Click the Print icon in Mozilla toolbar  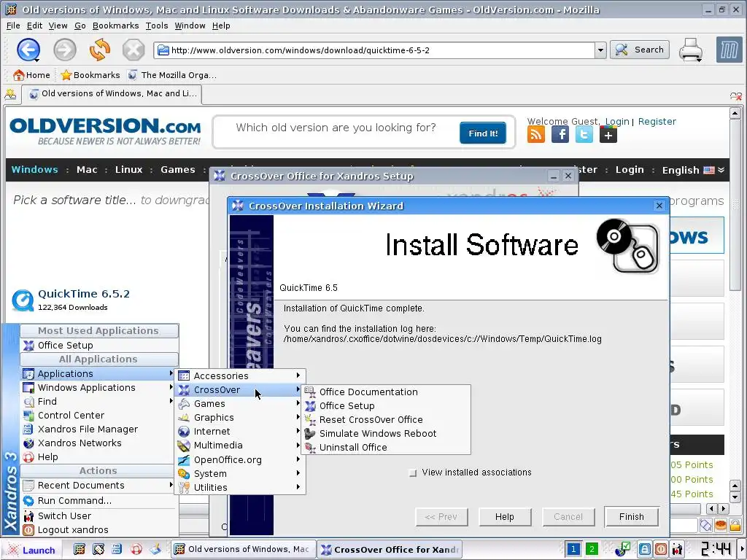coord(691,50)
